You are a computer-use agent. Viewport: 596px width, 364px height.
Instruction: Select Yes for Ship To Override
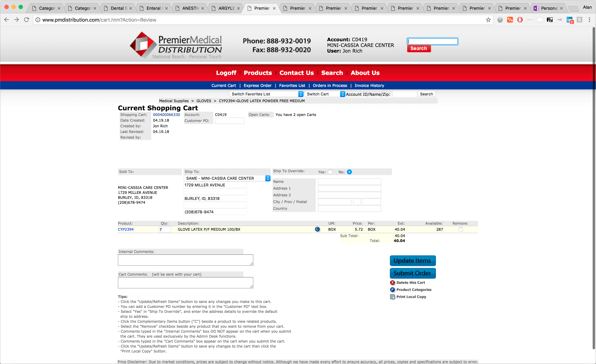(x=330, y=172)
